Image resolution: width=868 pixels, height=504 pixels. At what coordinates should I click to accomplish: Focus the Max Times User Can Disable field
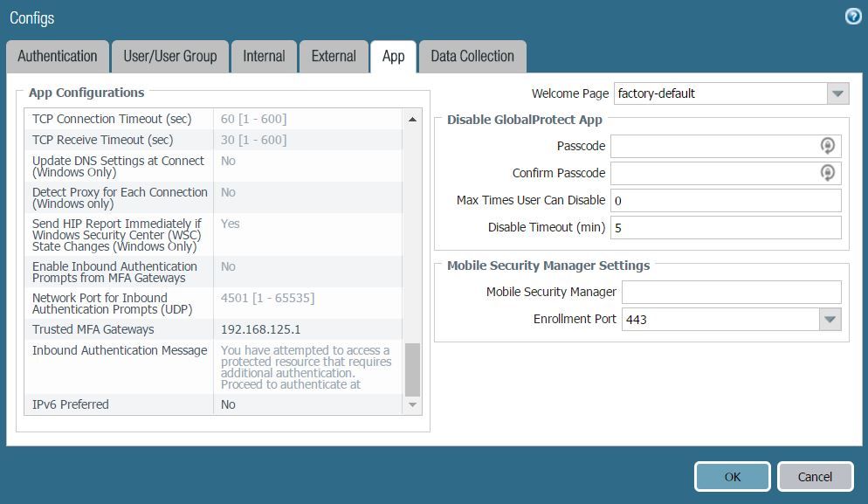tap(725, 201)
